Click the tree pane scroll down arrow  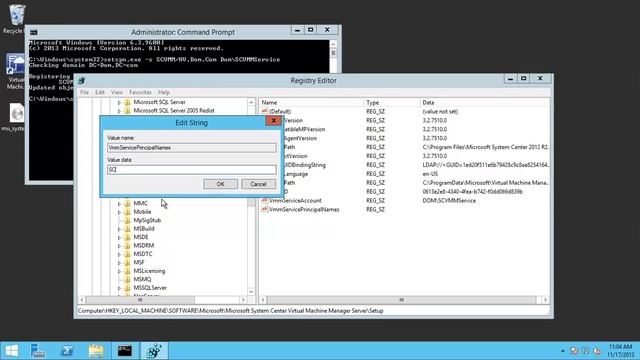(x=251, y=291)
